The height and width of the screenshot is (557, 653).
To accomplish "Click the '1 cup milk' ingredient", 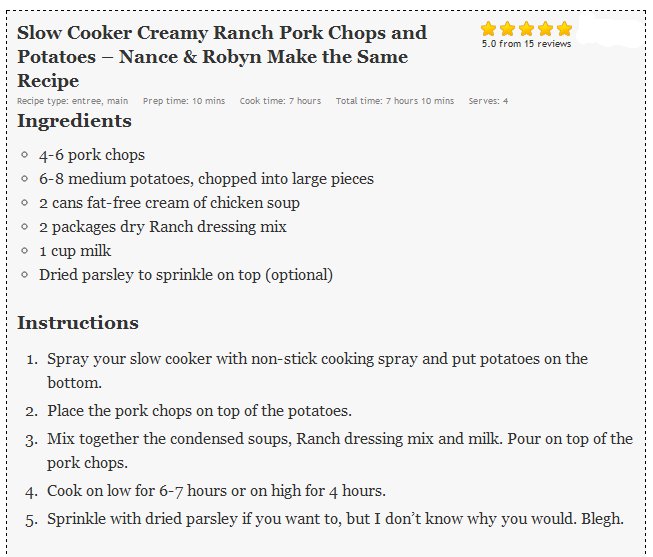I will point(75,251).
